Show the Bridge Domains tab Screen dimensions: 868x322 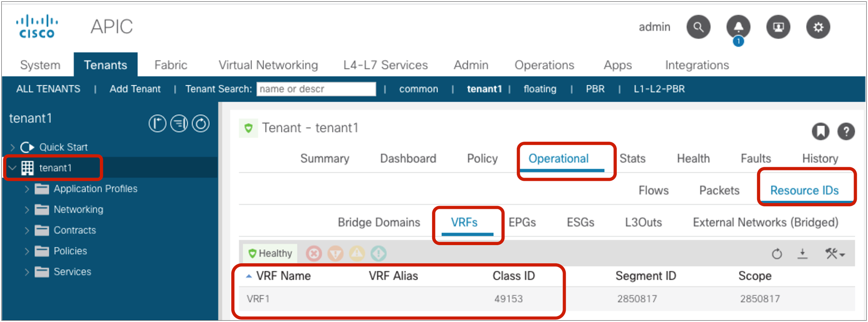pyautogui.click(x=379, y=223)
